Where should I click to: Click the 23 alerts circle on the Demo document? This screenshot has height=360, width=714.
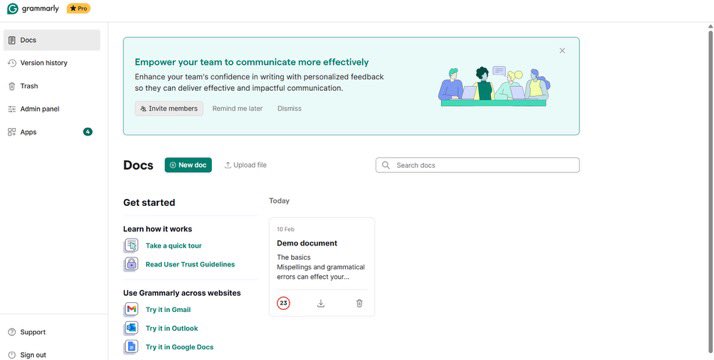283,303
